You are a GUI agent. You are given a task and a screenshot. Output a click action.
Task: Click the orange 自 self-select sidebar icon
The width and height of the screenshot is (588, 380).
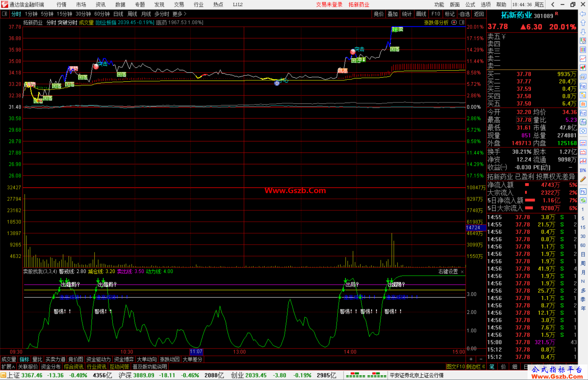(x=583, y=104)
